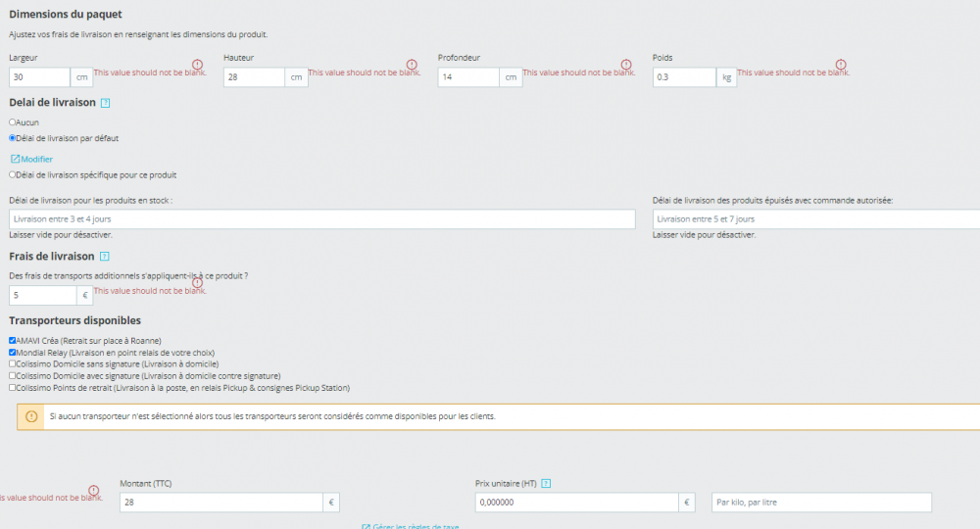Open help icon next to Prix unitaire (HT)
The width and height of the screenshot is (980, 529).
[x=546, y=483]
